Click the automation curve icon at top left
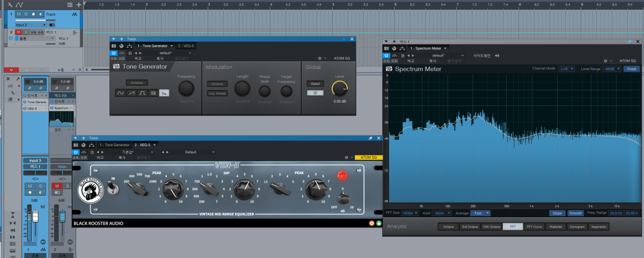The height and width of the screenshot is (258, 644). pyautogui.click(x=19, y=4)
